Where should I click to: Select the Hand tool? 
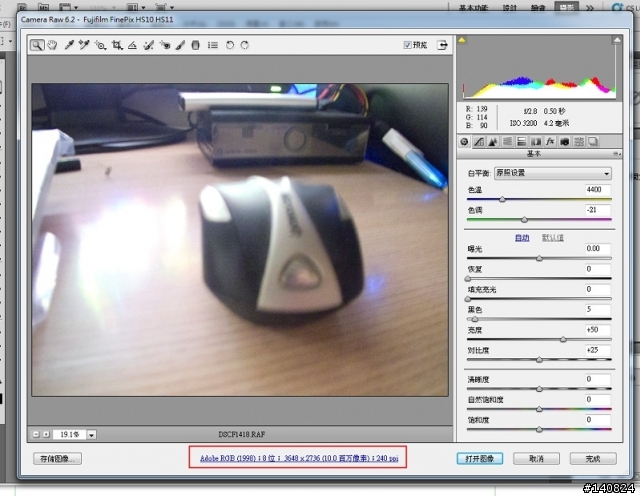pyautogui.click(x=52, y=45)
